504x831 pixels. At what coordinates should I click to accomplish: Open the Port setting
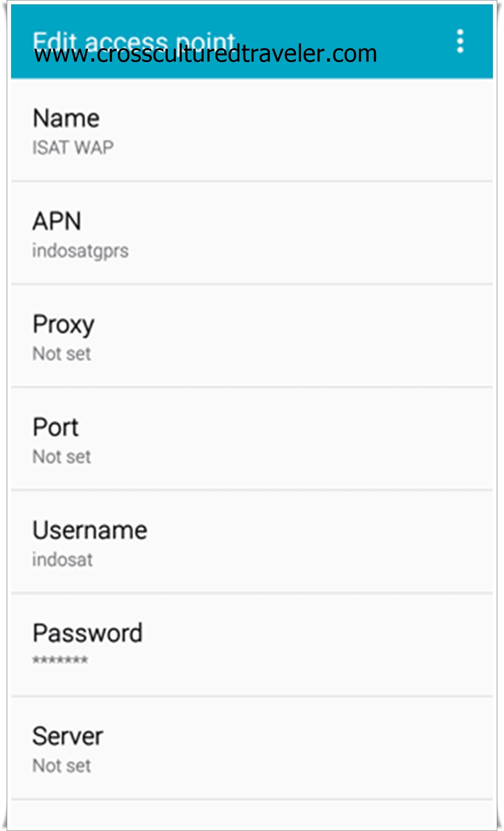pyautogui.click(x=252, y=439)
